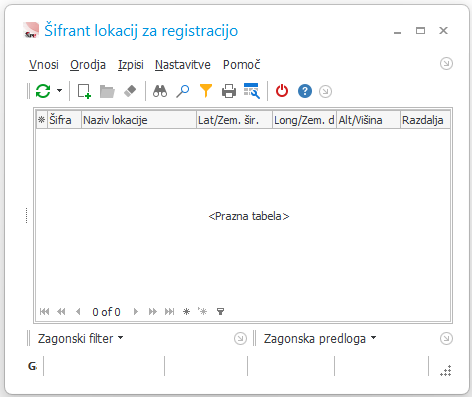Click the menu bar customize circle arrow
The image size is (472, 397).
(x=446, y=63)
